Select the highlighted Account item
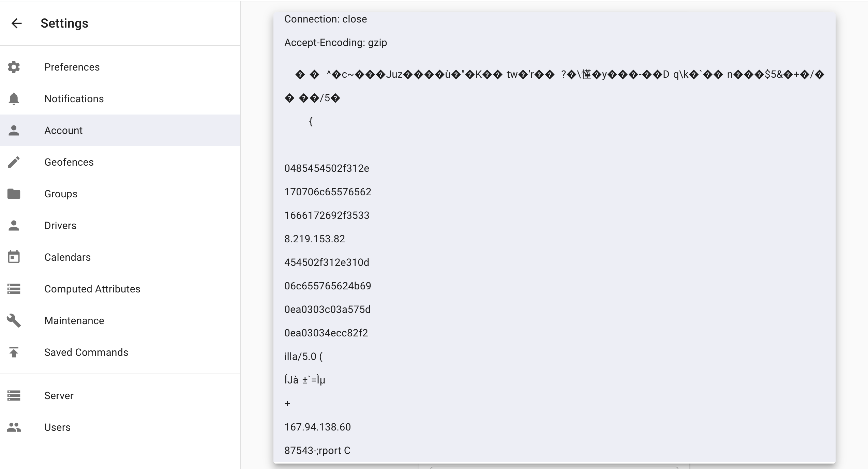 [63, 130]
